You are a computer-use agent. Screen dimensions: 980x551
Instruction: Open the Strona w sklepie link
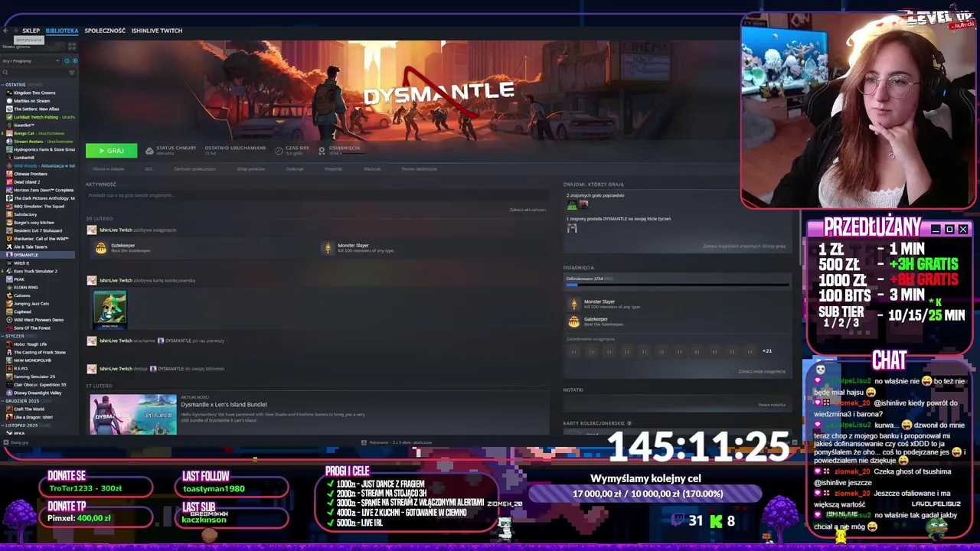(108, 169)
